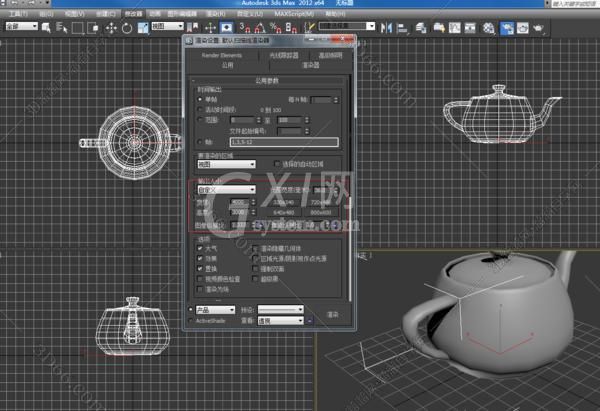
Task: Open the 渲染(R) menu
Action: (215, 13)
